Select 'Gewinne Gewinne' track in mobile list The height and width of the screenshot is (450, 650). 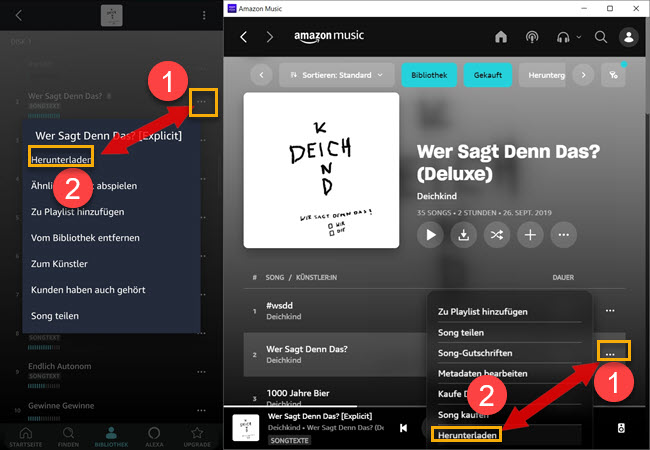click(x=61, y=406)
